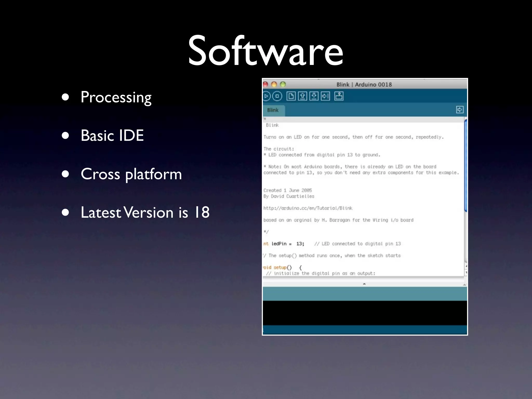This screenshot has width=532, height=399.
Task: Minimize the Arduino window with yellow button
Action: point(274,84)
